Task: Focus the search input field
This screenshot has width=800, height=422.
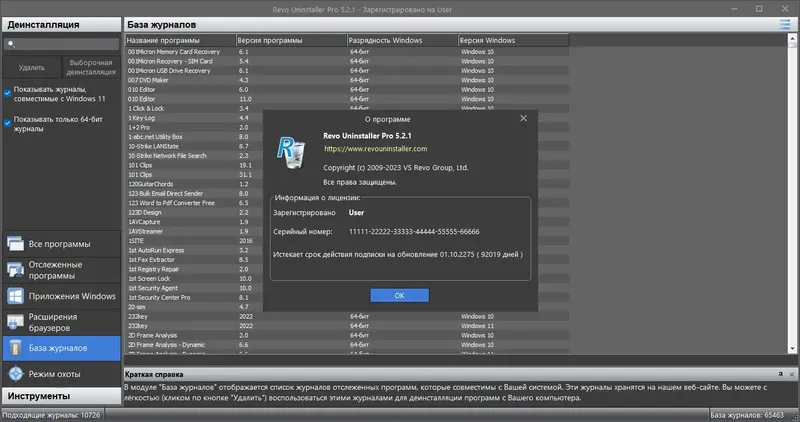Action: pyautogui.click(x=62, y=44)
